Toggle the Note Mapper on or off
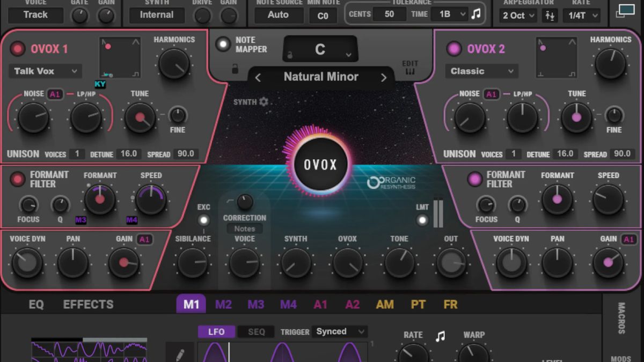This screenshot has width=644, height=362. coord(223,45)
